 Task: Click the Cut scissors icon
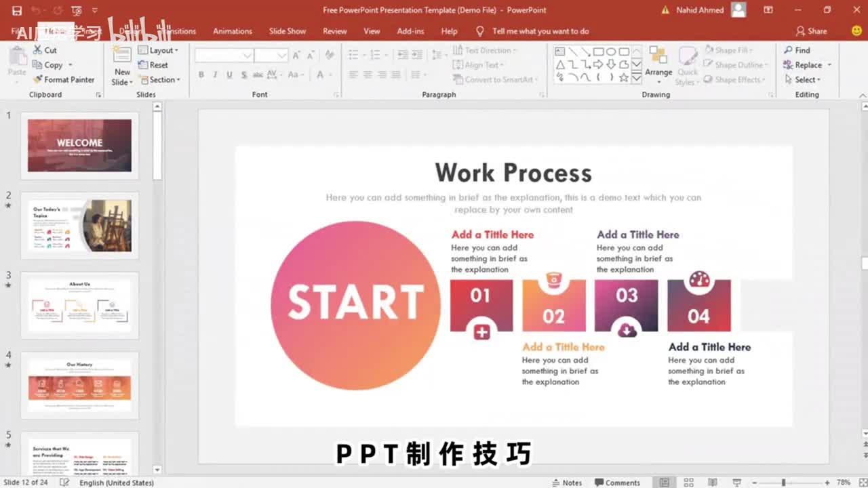click(38, 50)
